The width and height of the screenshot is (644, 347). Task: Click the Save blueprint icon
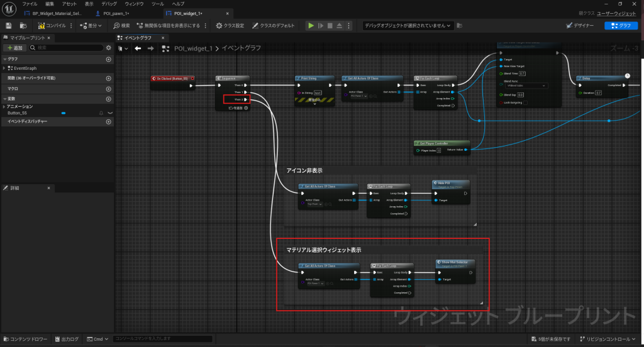pos(9,26)
